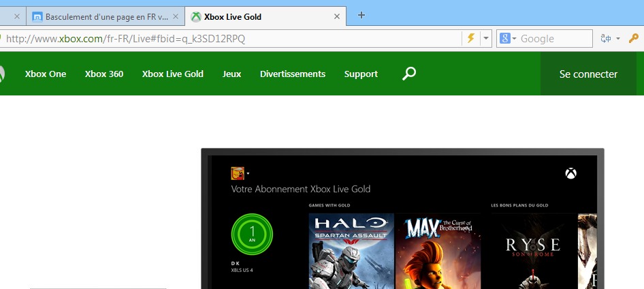The width and height of the screenshot is (644, 289).
Task: Open the Xbox 360 menu
Action: pos(104,74)
